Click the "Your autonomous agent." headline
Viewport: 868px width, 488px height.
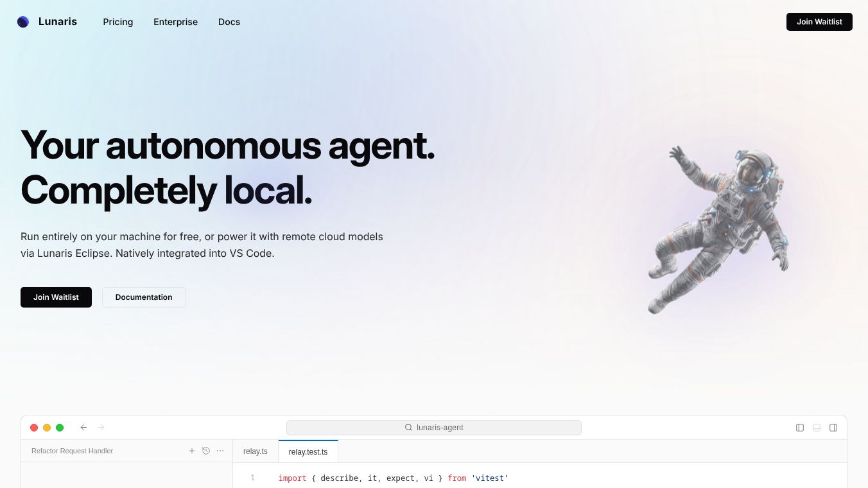[228, 146]
